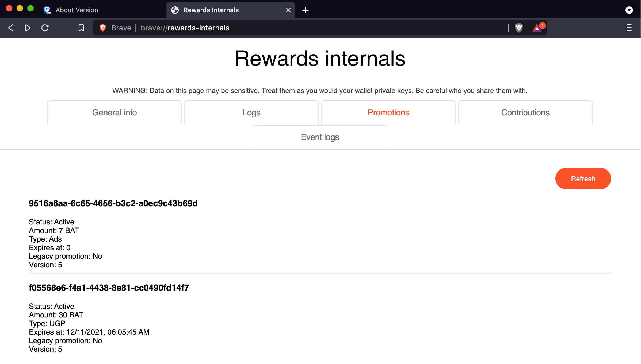Image resolution: width=641 pixels, height=364 pixels.
Task: Open the browser hamburger menu
Action: 629,28
